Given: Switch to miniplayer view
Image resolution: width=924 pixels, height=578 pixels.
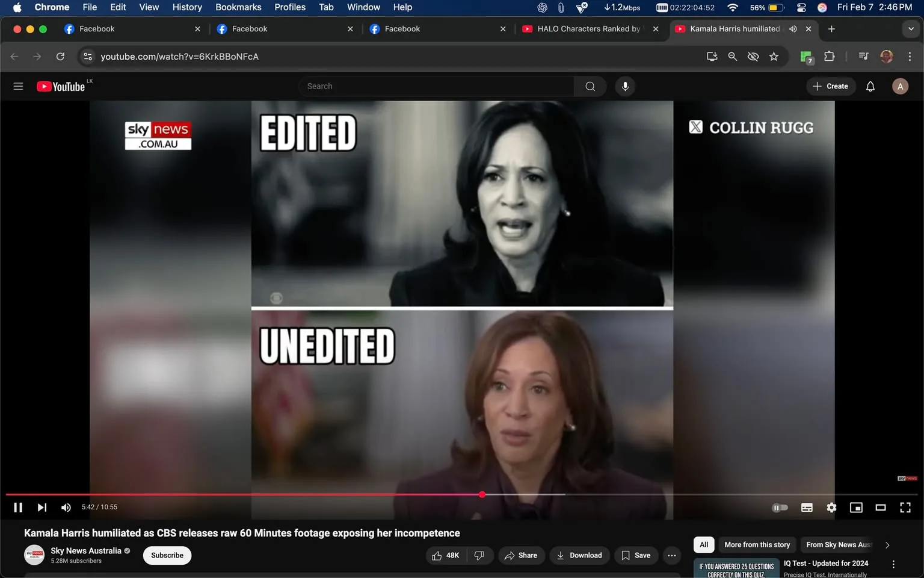Looking at the screenshot, I should coord(856,507).
